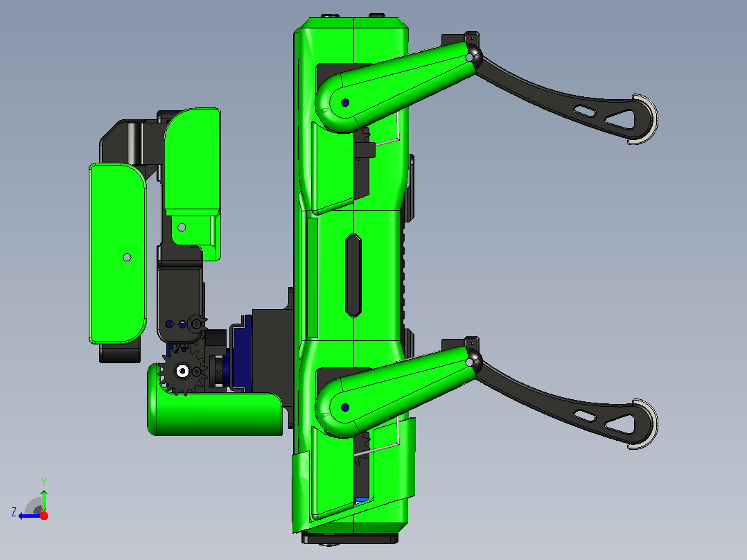
Task: Click the ball joint at upper leg knee
Action: point(472,56)
